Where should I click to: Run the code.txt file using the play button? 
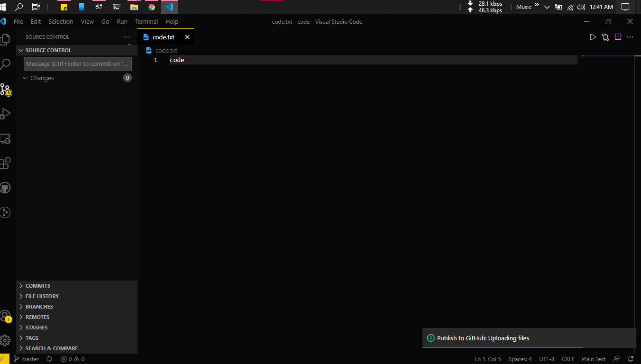[x=593, y=36]
